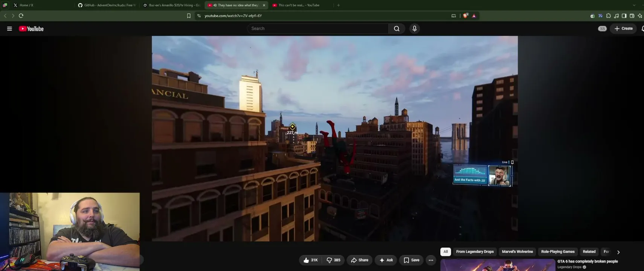Select the Related filter chip
Image resolution: width=644 pixels, height=271 pixels.
point(589,252)
